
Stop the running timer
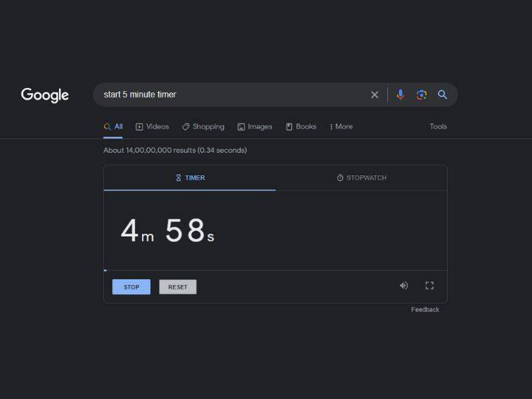(132, 287)
